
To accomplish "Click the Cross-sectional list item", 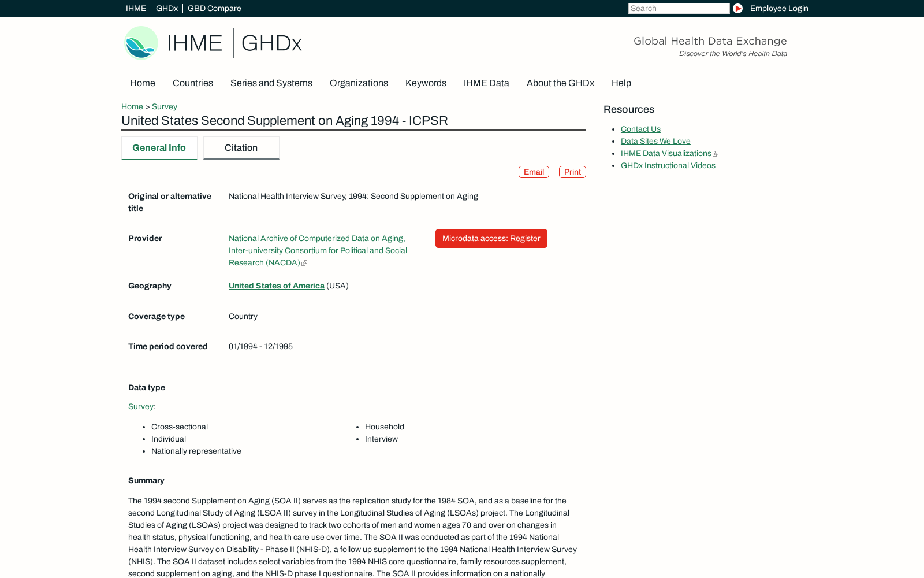I will [x=180, y=427].
